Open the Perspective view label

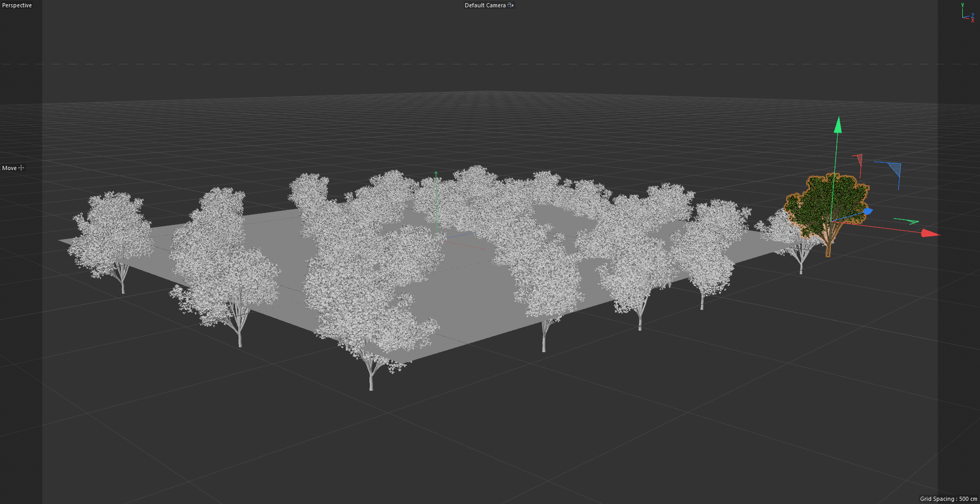(17, 5)
